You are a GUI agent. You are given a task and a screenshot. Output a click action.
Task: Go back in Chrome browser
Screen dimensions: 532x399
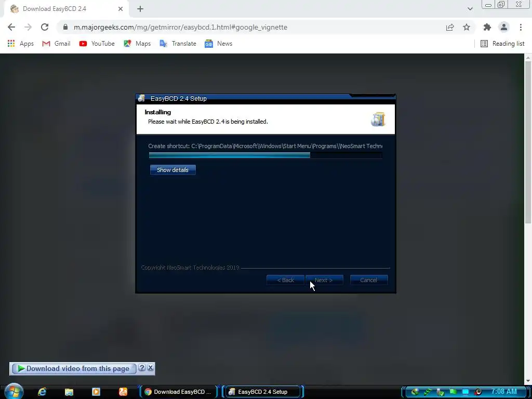pyautogui.click(x=11, y=27)
